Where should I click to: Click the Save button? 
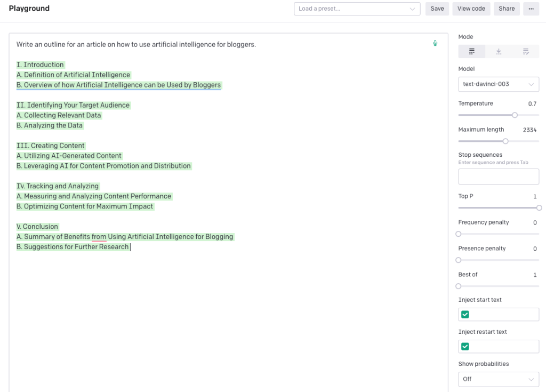point(437,9)
